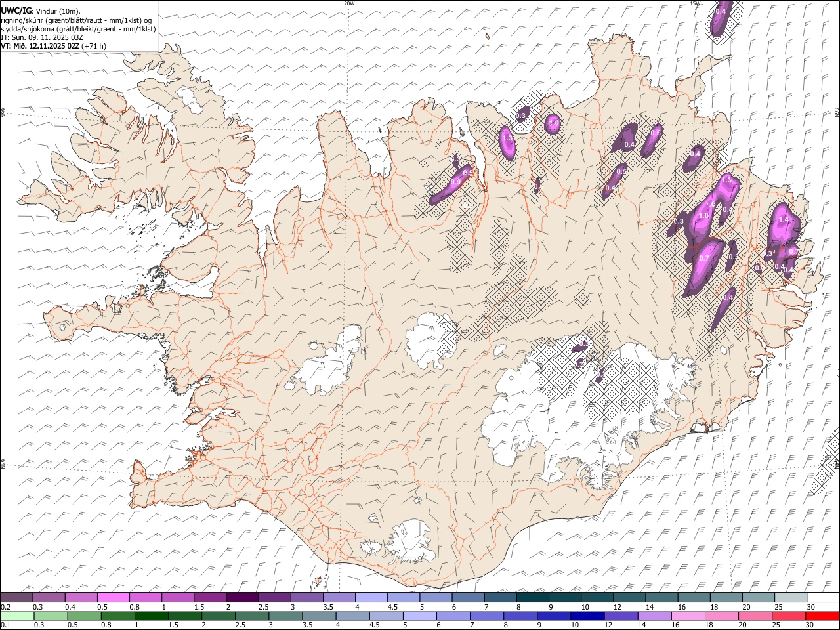The image size is (840, 630).
Task: Click the darkest purple 2 swatch in snow legend
Action: pos(242,597)
